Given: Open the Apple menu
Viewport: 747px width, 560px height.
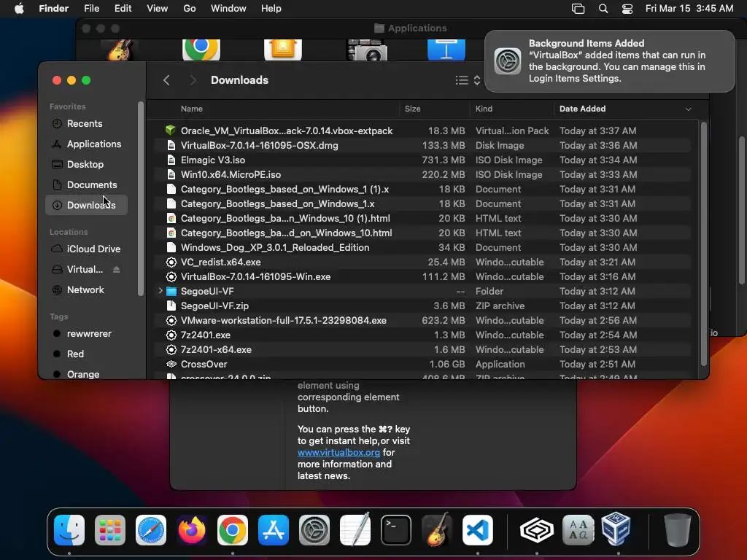Looking at the screenshot, I should (x=19, y=9).
